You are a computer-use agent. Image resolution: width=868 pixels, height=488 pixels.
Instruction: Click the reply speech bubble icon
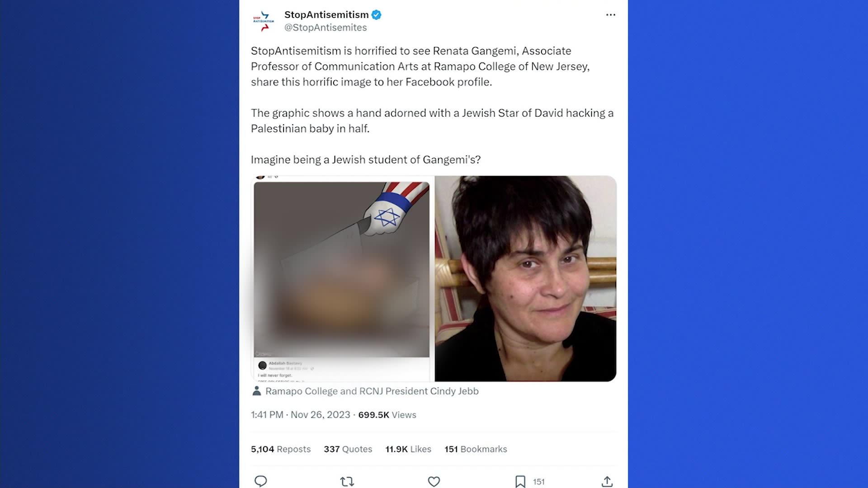260,481
